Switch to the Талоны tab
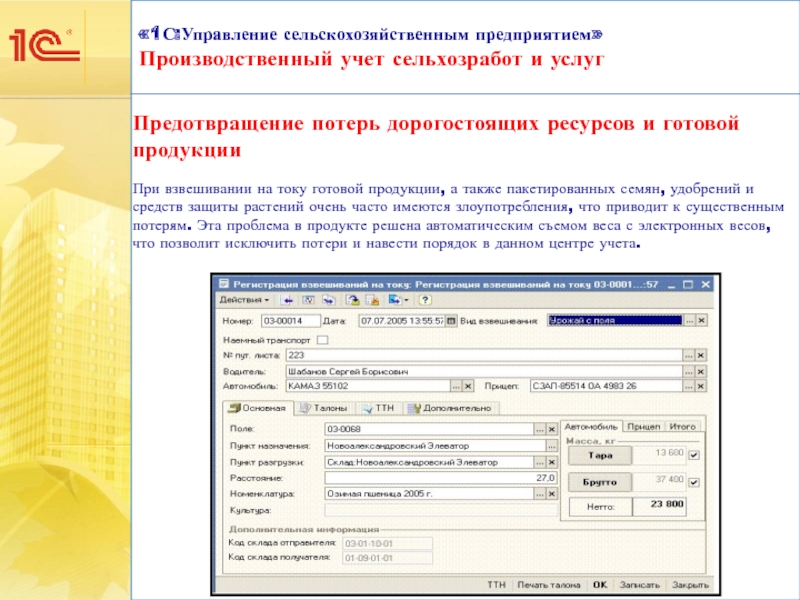Image resolution: width=800 pixels, height=600 pixels. click(324, 408)
